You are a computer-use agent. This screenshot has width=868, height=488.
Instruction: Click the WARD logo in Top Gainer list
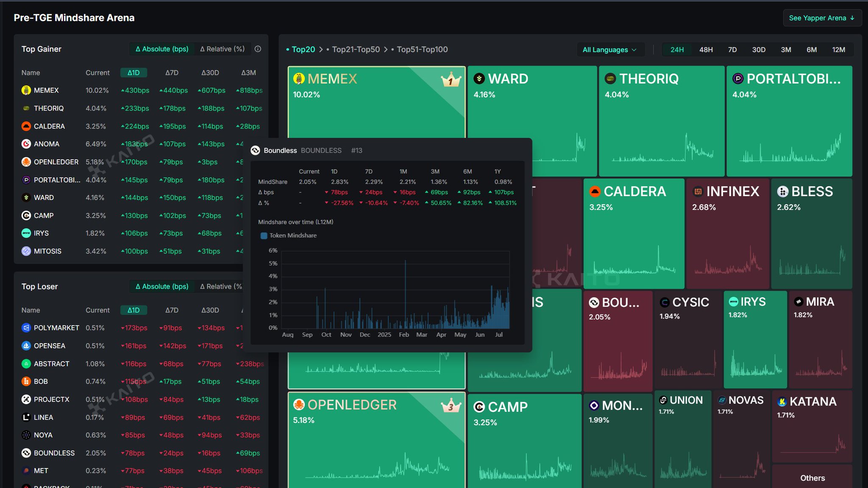tap(26, 197)
